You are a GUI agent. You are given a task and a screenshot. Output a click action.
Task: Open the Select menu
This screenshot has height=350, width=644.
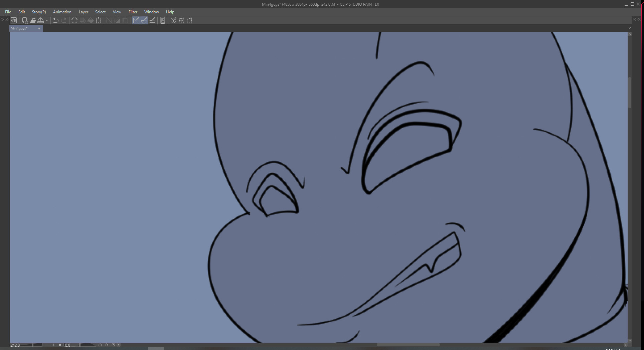100,12
